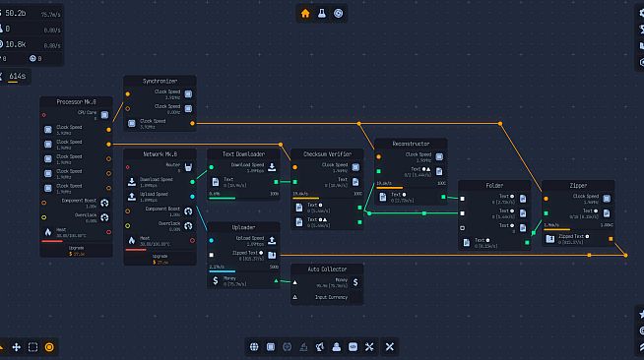The image size is (644, 360).
Task: Click Reconstructor's output Text file icon
Action: pos(382,197)
